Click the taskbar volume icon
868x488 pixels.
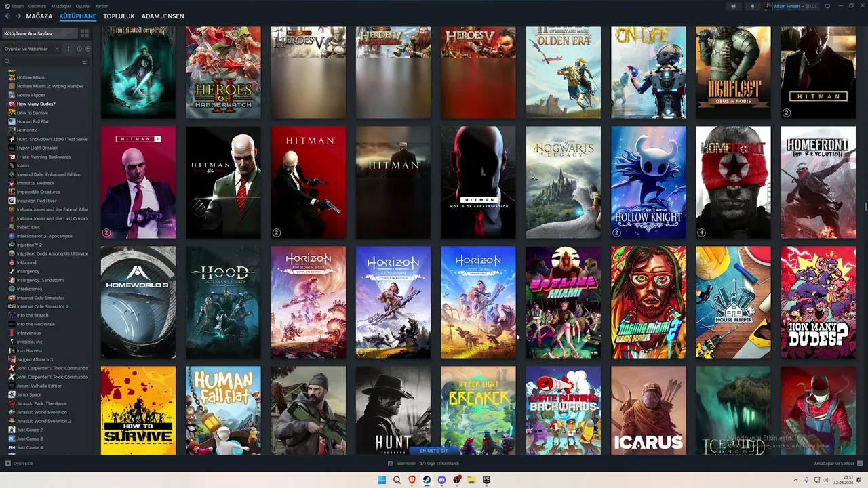pyautogui.click(x=825, y=480)
